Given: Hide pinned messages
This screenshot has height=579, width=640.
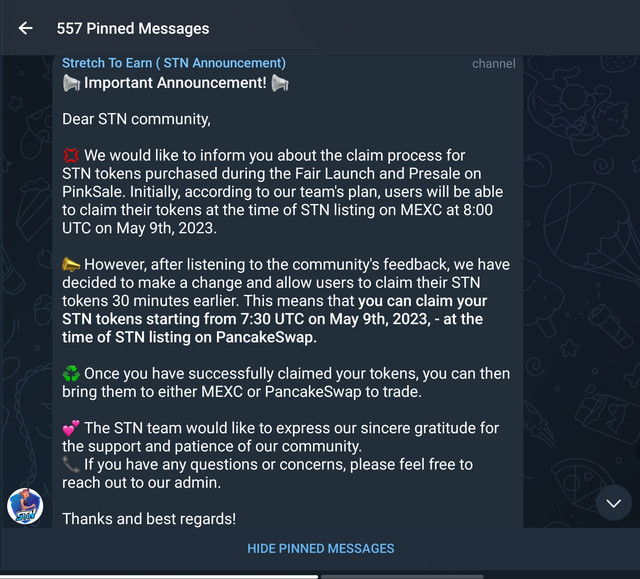Looking at the screenshot, I should click(x=320, y=548).
